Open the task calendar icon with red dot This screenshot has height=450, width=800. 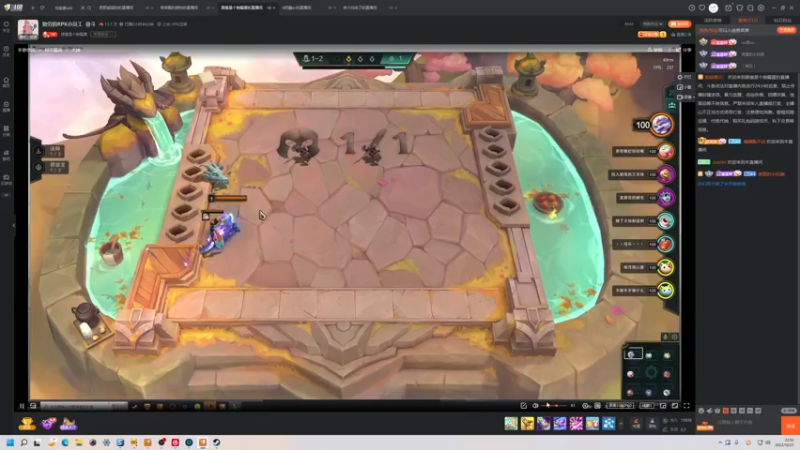click(729, 8)
